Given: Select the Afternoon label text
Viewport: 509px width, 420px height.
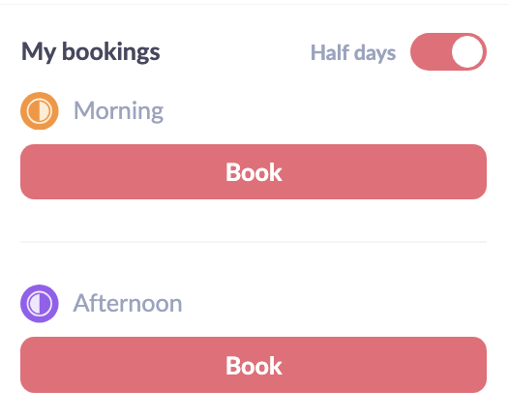Looking at the screenshot, I should 128,303.
